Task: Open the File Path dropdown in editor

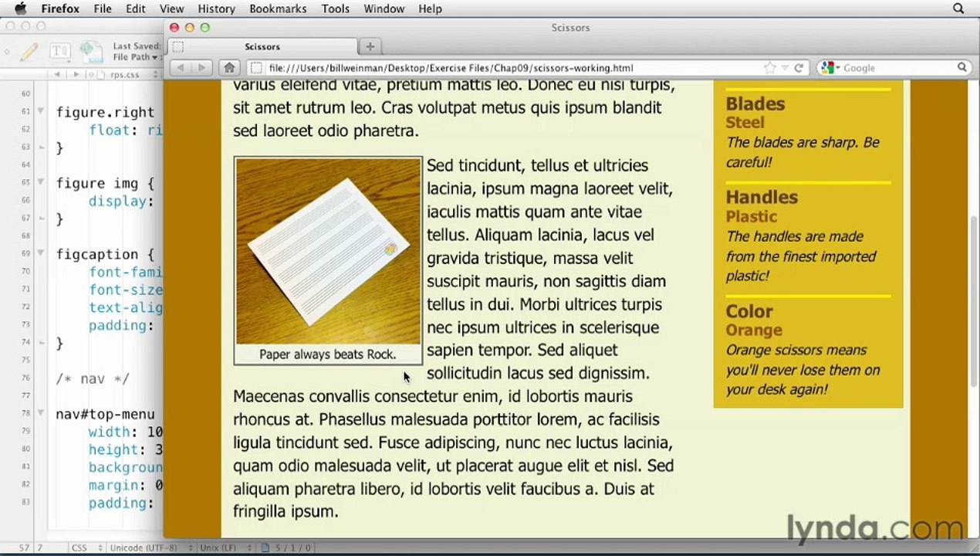Action: tap(136, 57)
